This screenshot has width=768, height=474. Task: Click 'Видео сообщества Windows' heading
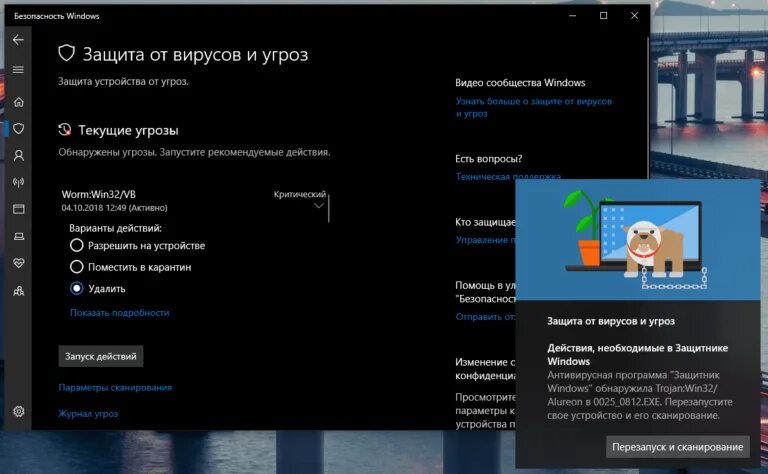coord(520,83)
